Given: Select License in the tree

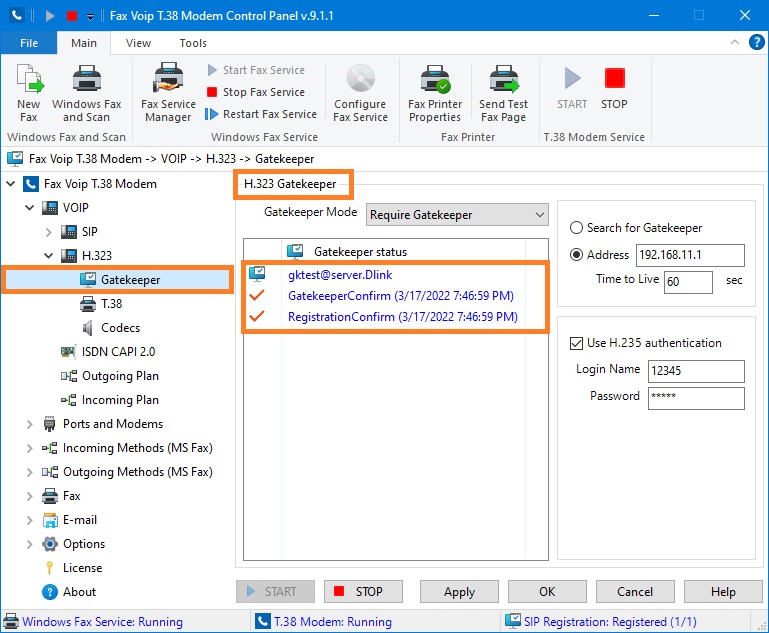Looking at the screenshot, I should coord(74,568).
